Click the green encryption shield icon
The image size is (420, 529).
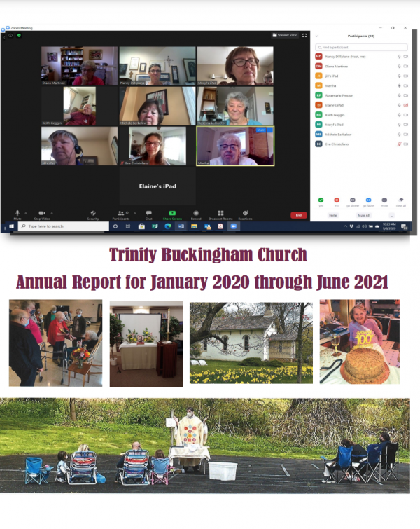pyautogui.click(x=19, y=36)
